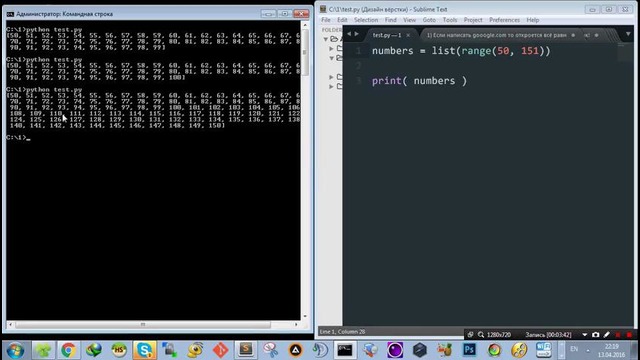Click the FOLDERS heading in Sublime sidebar
The image size is (640, 360).
point(332,30)
